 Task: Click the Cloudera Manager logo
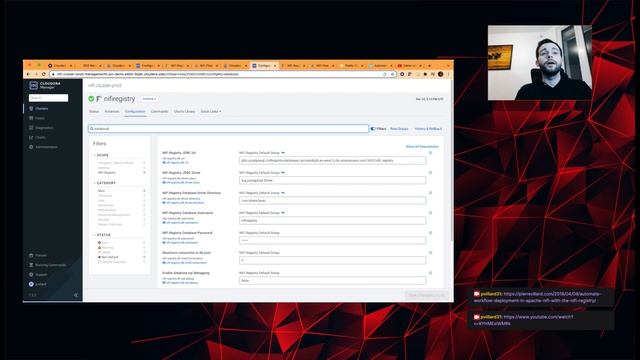45,85
